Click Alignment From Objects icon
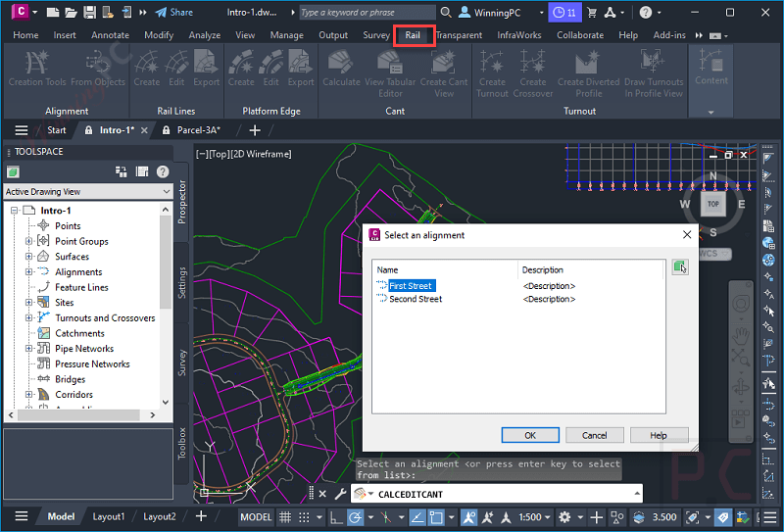784x532 pixels. pyautogui.click(x=98, y=63)
